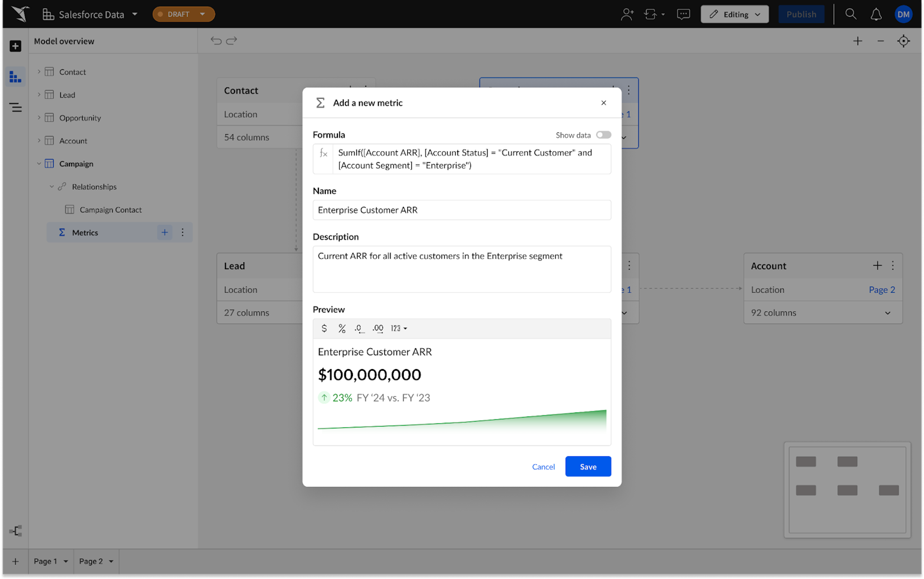Open the Metrics row more options
This screenshot has width=924, height=579.
click(182, 232)
